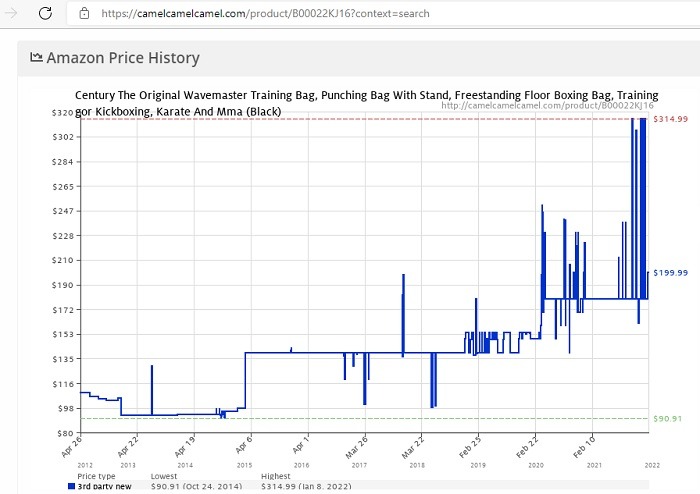The width and height of the screenshot is (700, 494).
Task: Click the $320 label on the price axis
Action: [62, 112]
